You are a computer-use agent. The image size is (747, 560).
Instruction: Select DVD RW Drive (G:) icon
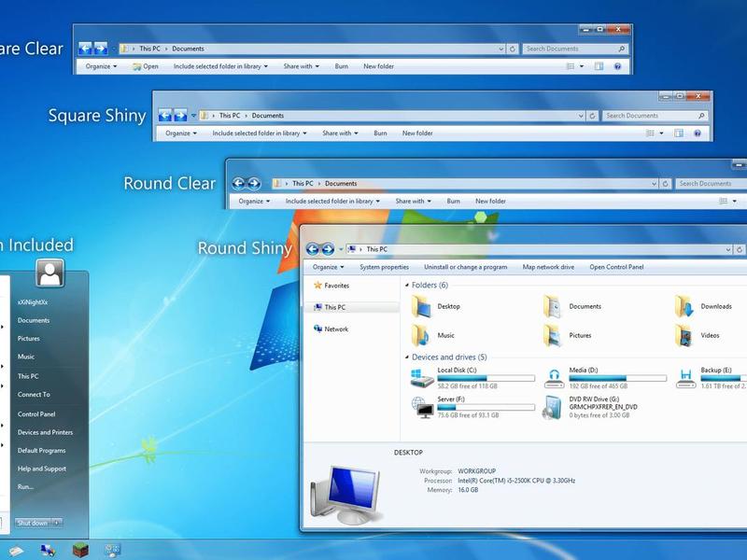click(x=553, y=408)
